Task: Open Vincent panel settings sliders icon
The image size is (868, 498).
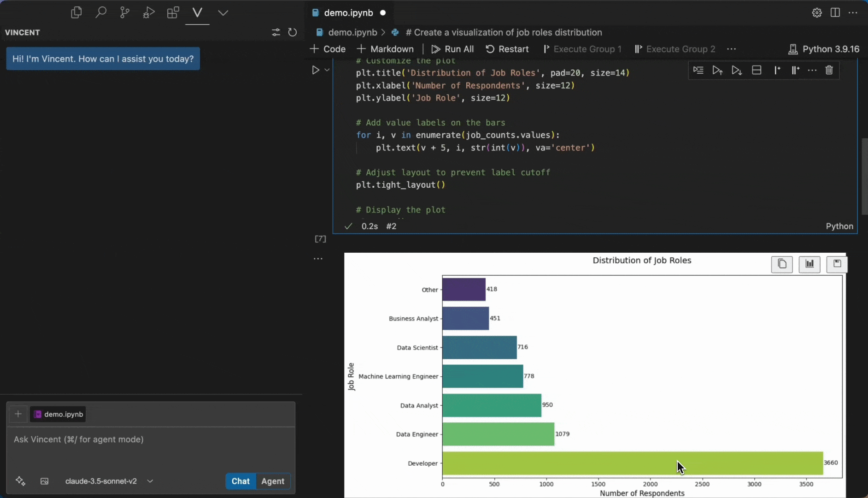Action: [276, 32]
